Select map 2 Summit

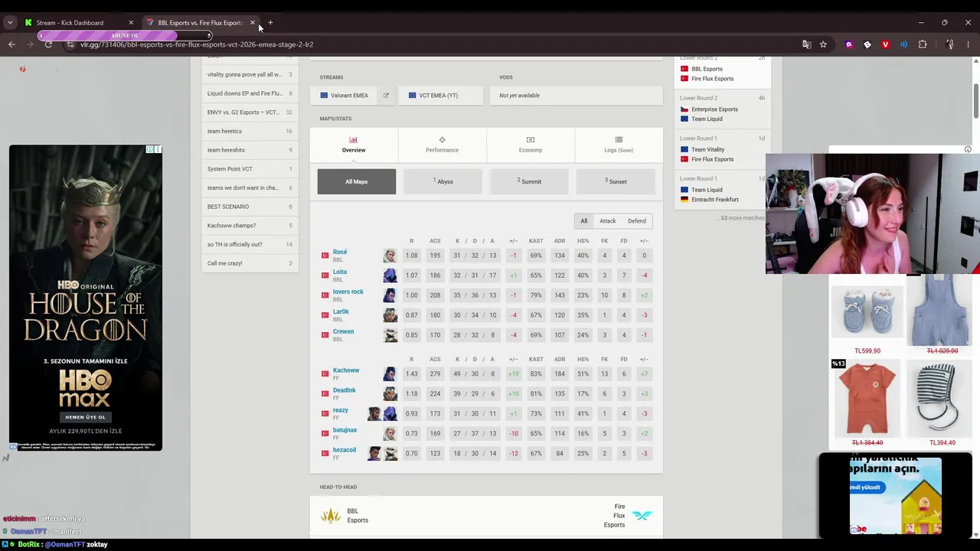click(x=529, y=181)
